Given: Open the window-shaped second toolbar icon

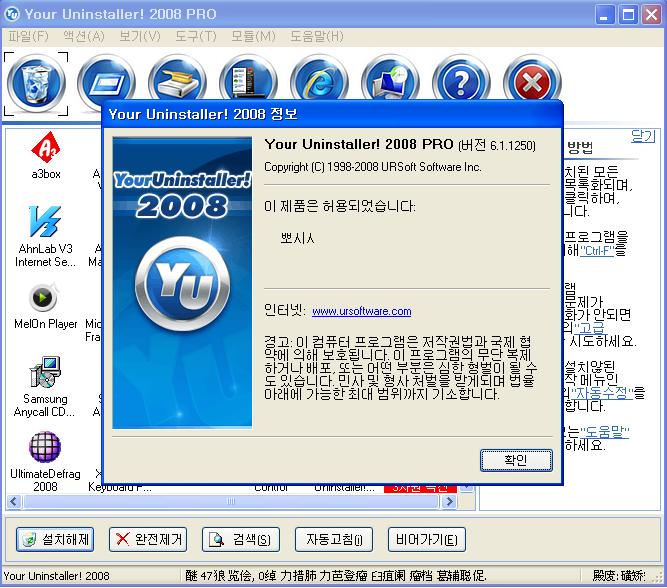Looking at the screenshot, I should pyautogui.click(x=106, y=78).
